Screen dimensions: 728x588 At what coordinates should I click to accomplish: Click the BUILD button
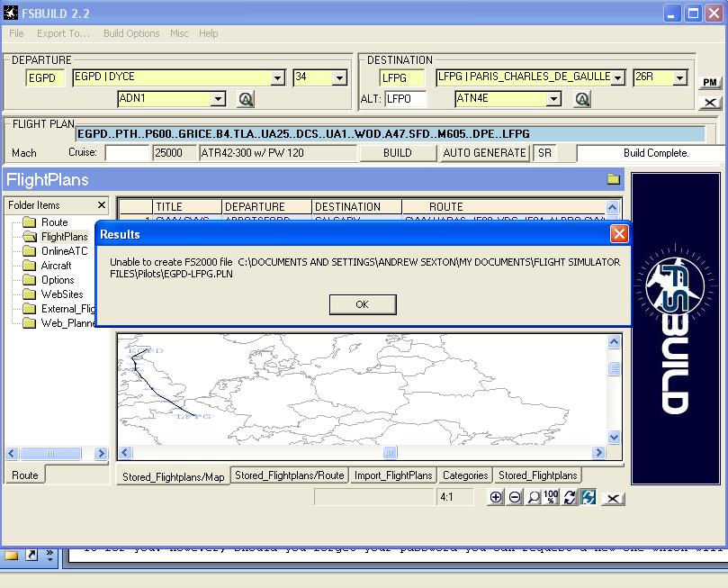[398, 153]
